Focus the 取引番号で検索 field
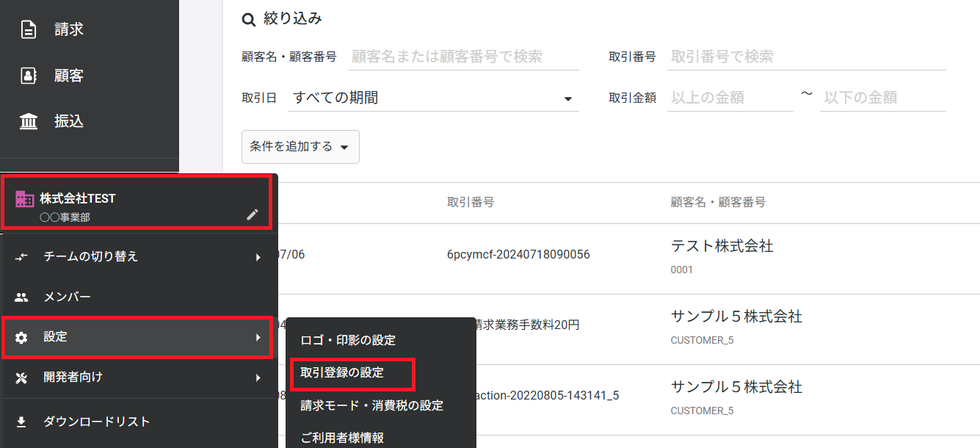The width and height of the screenshot is (980, 448). click(806, 57)
